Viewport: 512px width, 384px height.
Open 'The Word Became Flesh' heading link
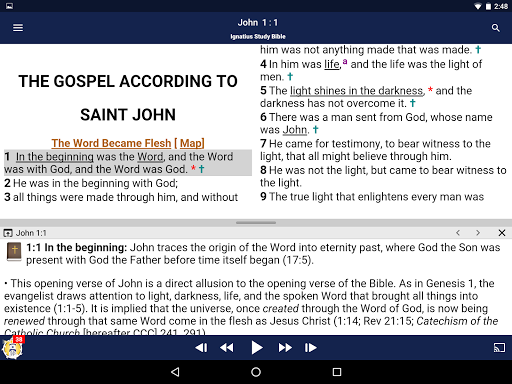click(x=111, y=143)
